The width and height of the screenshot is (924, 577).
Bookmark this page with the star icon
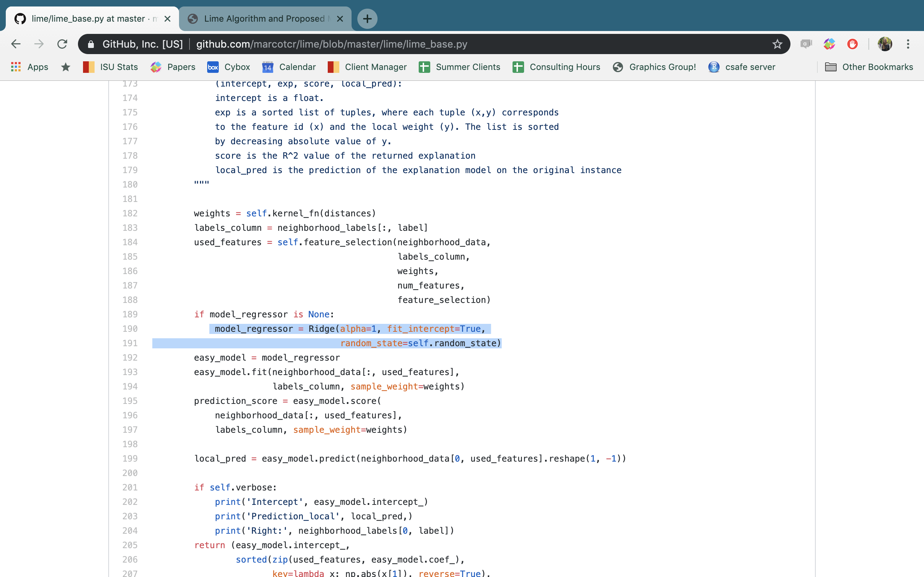777,44
